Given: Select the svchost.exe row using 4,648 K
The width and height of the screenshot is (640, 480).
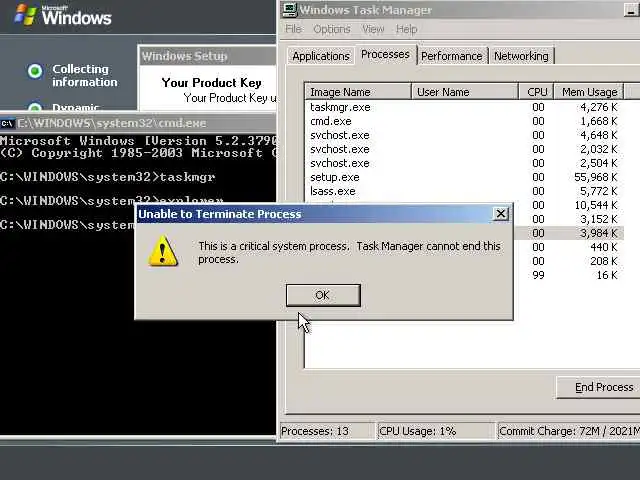Looking at the screenshot, I should click(464, 135).
